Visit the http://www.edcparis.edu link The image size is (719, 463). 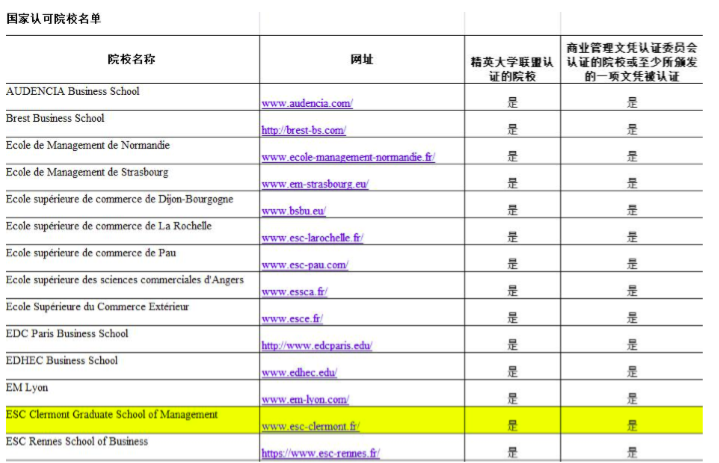tap(317, 346)
